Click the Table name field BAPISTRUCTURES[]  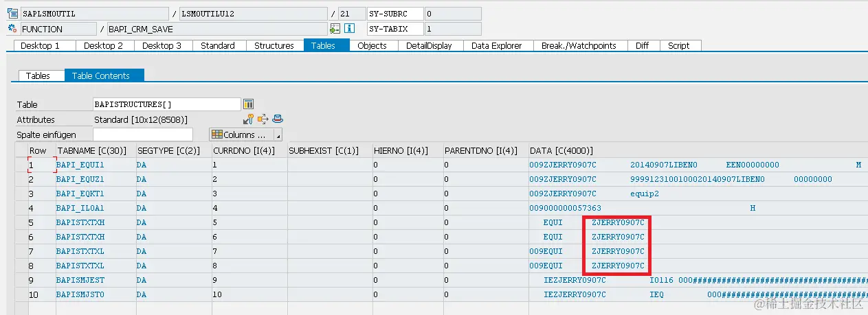coord(167,104)
